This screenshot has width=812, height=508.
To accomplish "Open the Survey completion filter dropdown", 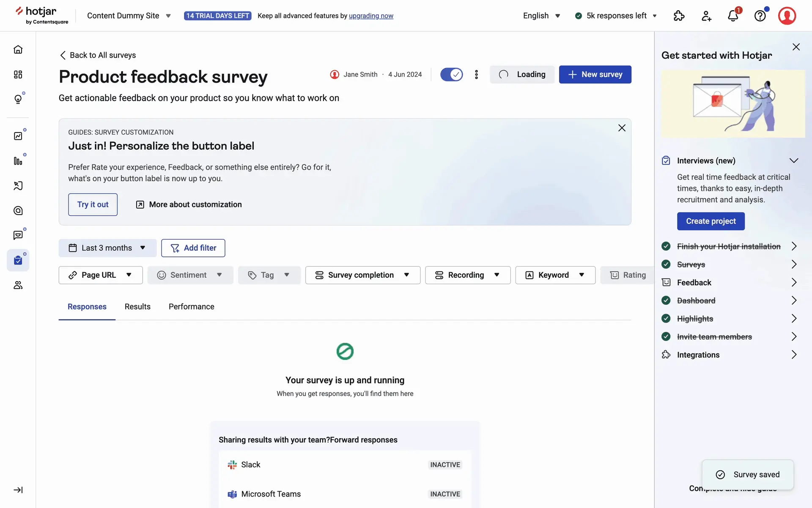I will [x=362, y=275].
